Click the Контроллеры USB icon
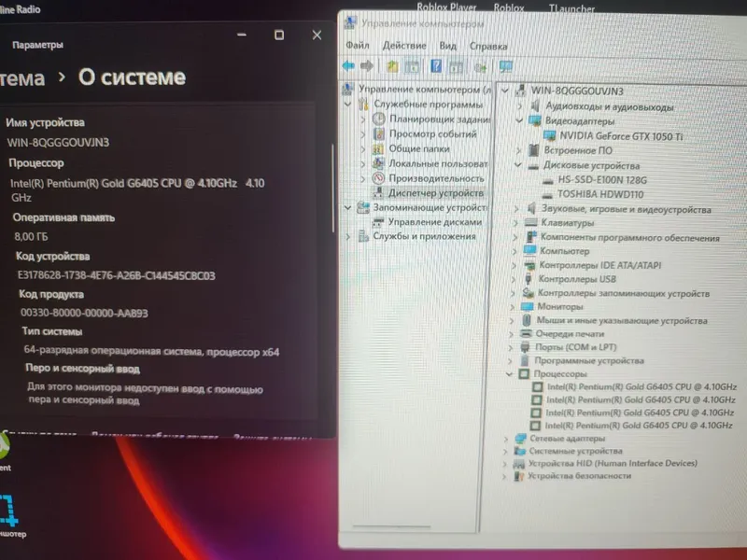Screen dimensions: 747x560 pos(528,278)
